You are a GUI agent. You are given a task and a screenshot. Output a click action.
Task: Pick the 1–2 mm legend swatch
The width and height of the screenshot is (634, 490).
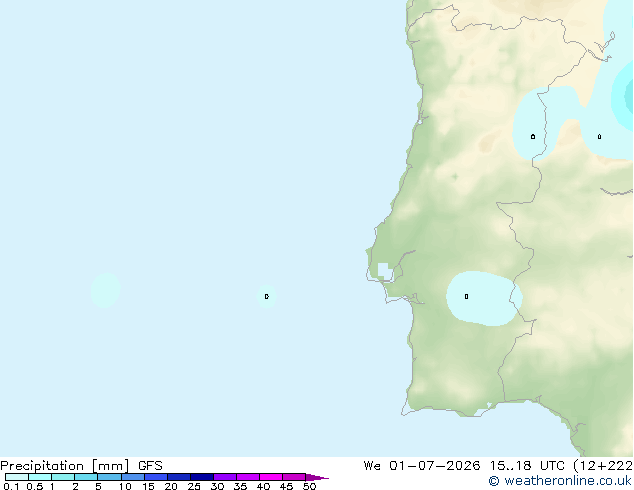[x=63, y=477]
